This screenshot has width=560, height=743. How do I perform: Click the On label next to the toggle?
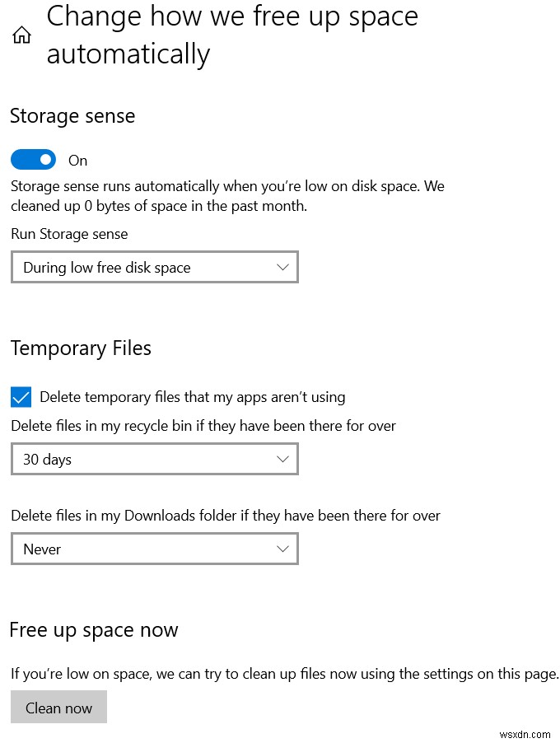(77, 160)
